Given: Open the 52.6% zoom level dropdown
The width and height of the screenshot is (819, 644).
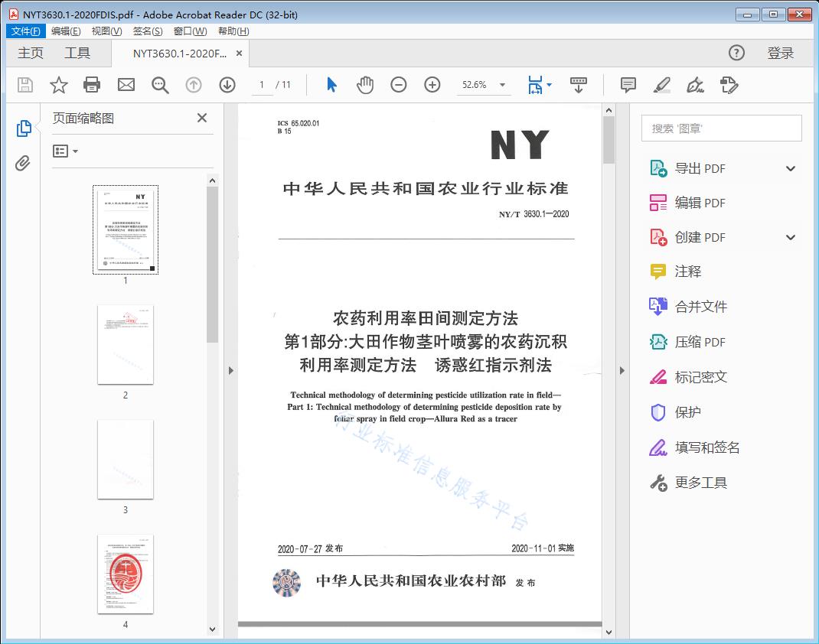Looking at the screenshot, I should coord(484,85).
